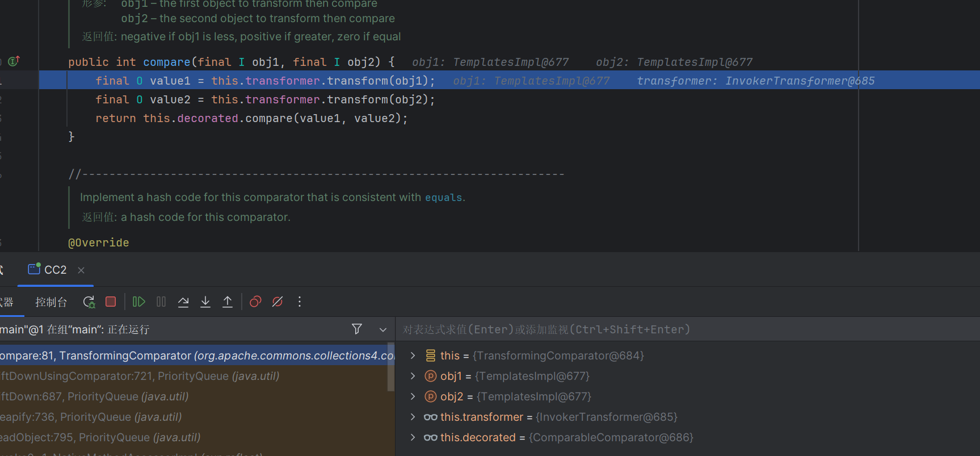
Task: Select the compare:81 TransformingComparator stack frame
Action: click(194, 355)
